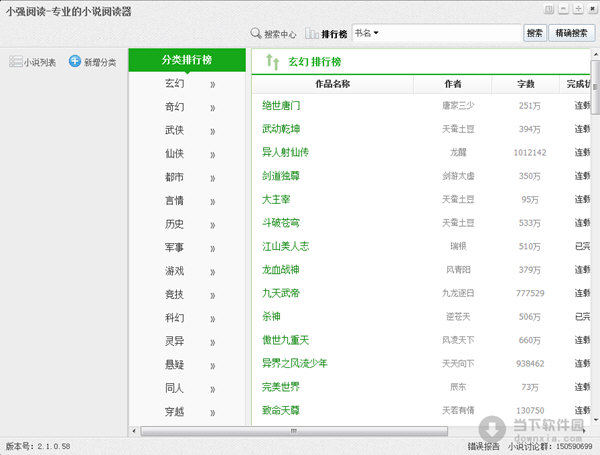Open the novel 龙血战神
Screen dimensions: 600x455
coord(281,270)
